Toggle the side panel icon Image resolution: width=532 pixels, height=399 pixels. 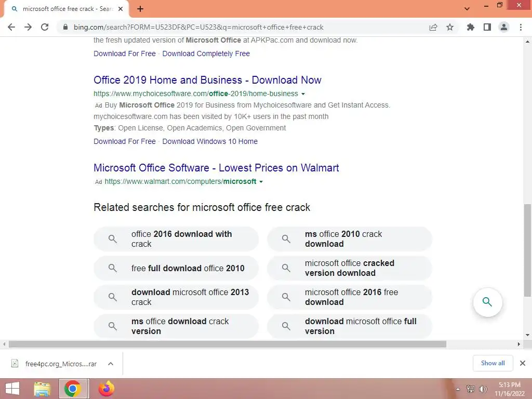tap(487, 27)
